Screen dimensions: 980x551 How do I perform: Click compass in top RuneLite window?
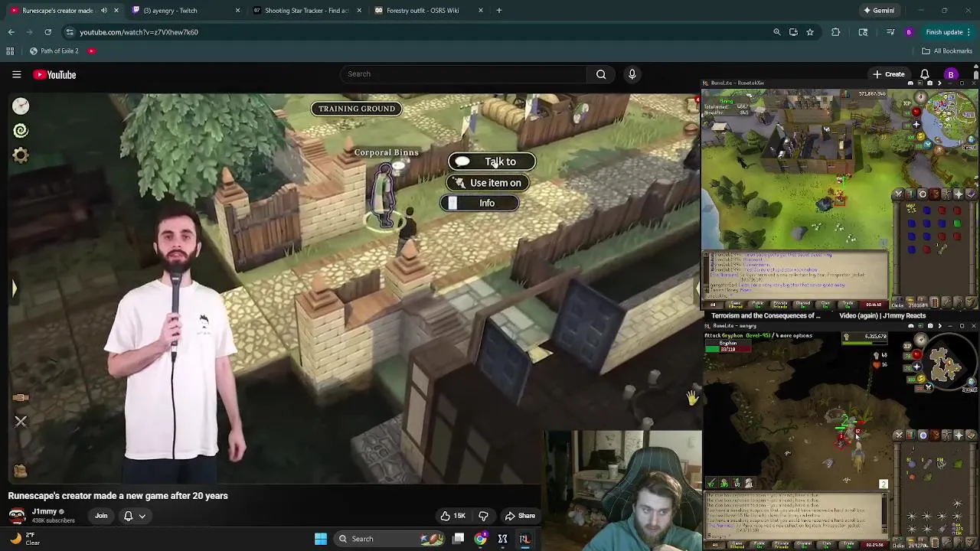tap(920, 97)
